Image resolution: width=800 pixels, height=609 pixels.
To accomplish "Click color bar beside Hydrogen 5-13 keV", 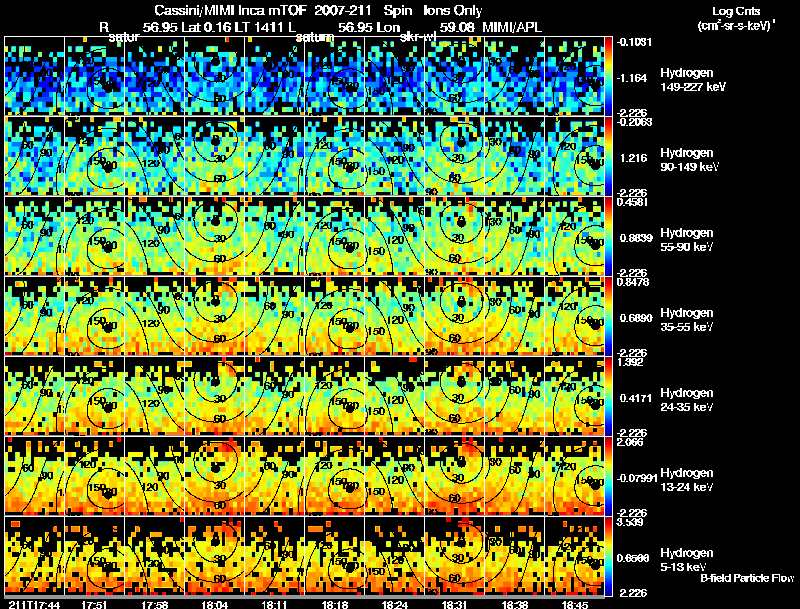I will click(608, 556).
